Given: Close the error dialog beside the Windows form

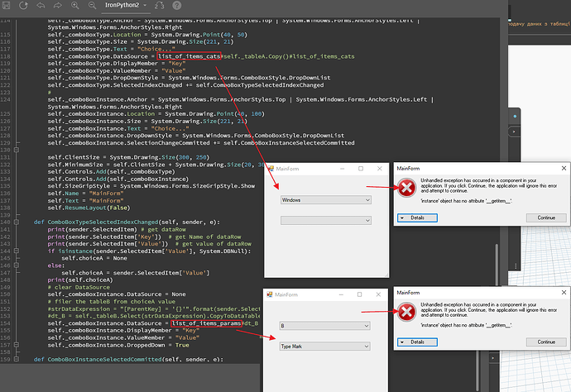Looking at the screenshot, I should [x=564, y=168].
